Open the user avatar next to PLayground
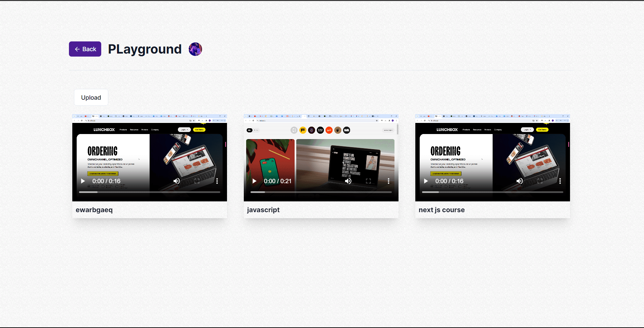Screen dimensions: 644x328 pos(195,49)
